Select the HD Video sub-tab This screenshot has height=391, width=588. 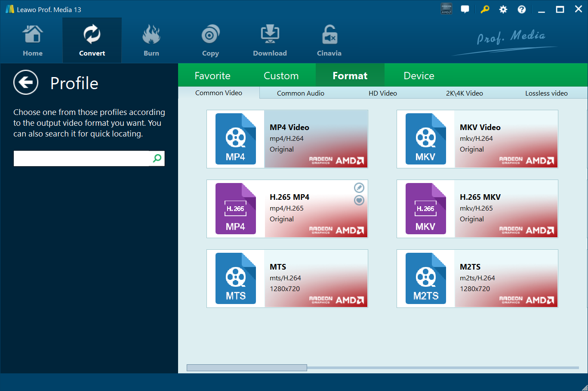(382, 93)
